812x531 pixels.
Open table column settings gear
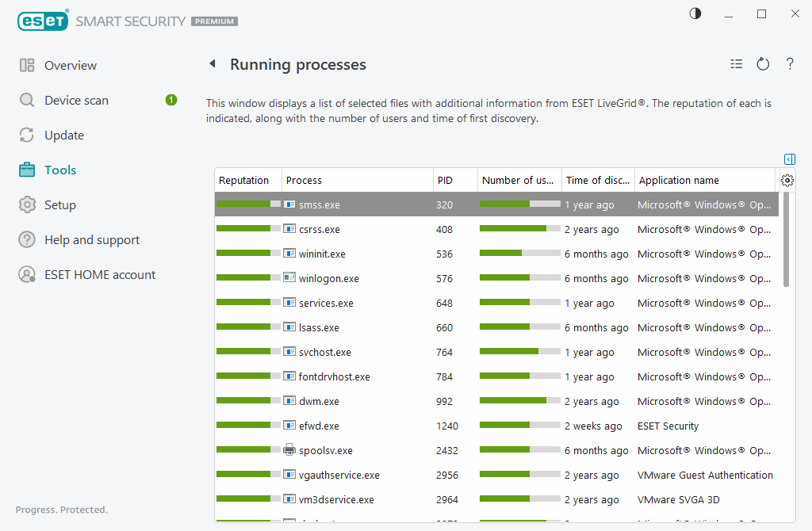pyautogui.click(x=787, y=180)
